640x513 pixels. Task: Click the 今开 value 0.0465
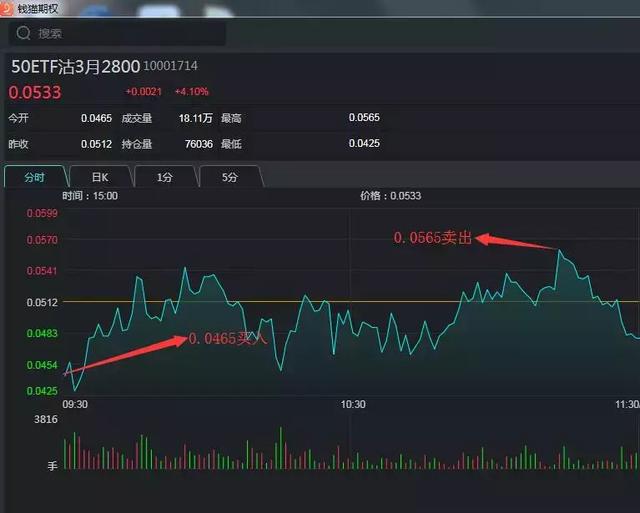tap(96, 118)
